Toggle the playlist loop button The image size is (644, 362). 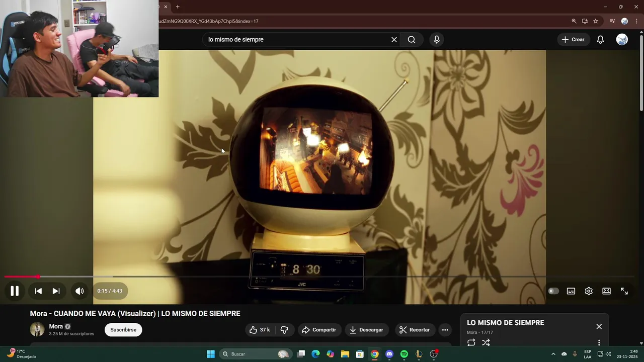(x=471, y=342)
